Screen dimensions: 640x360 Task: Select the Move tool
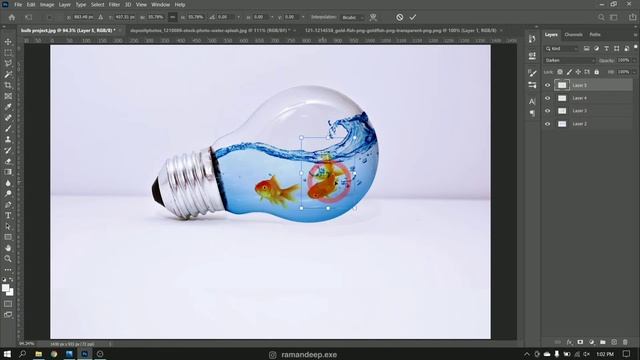click(x=8, y=42)
